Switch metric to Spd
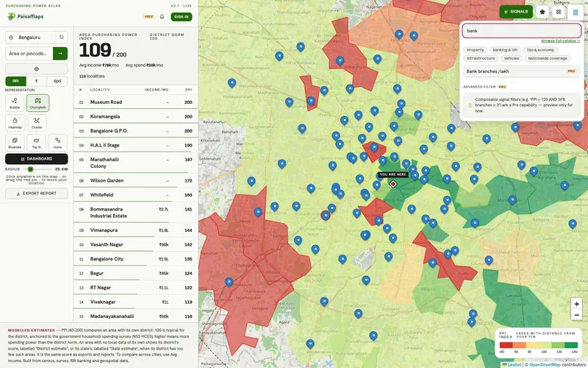The image size is (588, 368). [x=57, y=81]
